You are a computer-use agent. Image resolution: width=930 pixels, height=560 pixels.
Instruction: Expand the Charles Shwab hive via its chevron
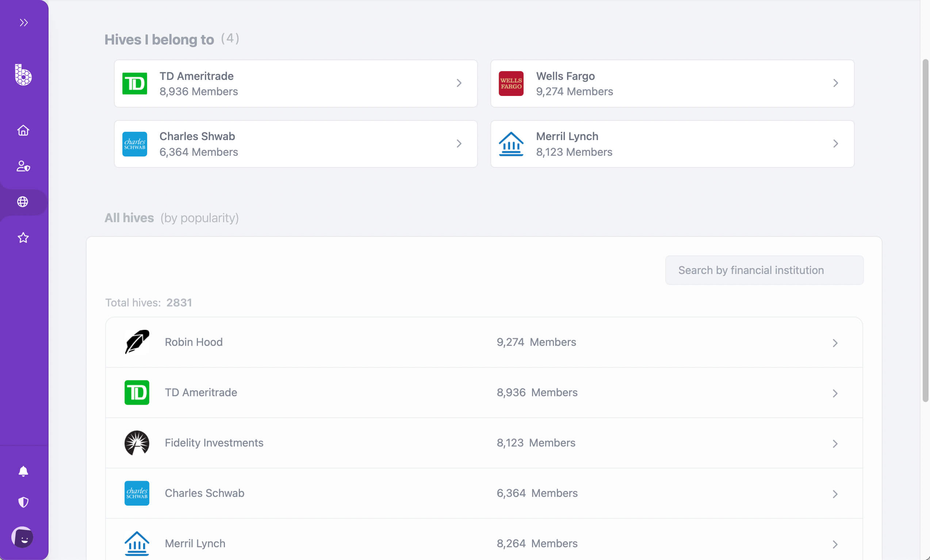[459, 144]
